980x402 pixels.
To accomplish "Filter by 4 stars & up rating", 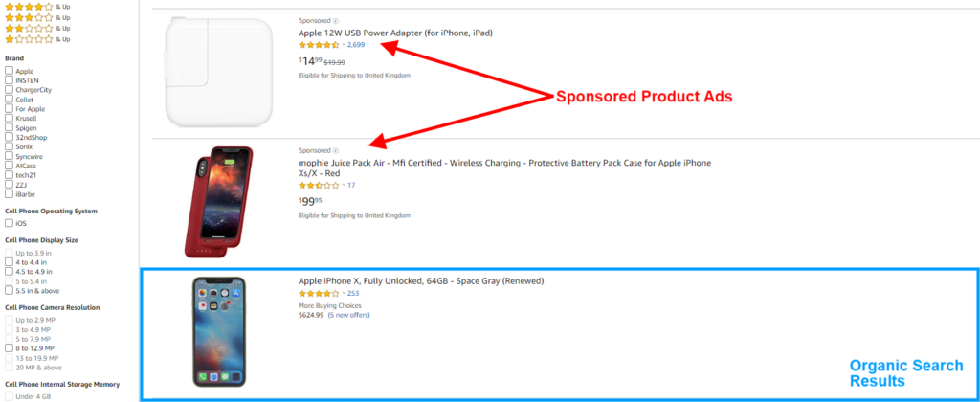I will tap(29, 6).
